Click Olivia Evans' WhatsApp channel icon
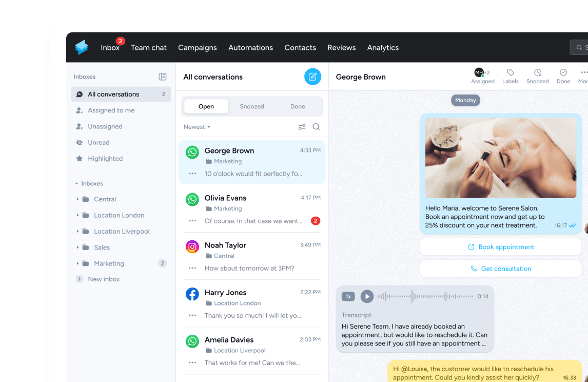Viewport: 588px width, 382px height. (x=192, y=200)
